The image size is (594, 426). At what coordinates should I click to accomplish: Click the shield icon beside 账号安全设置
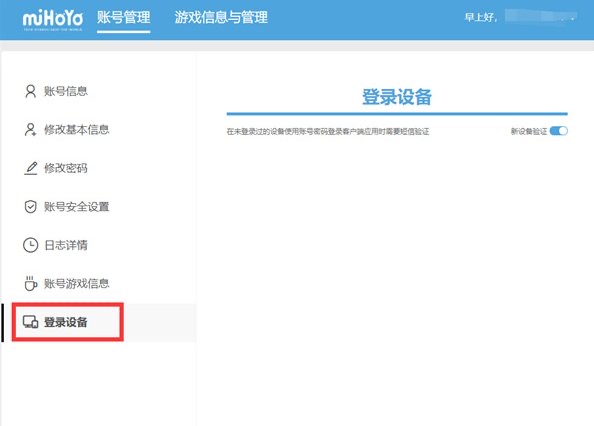pos(30,207)
